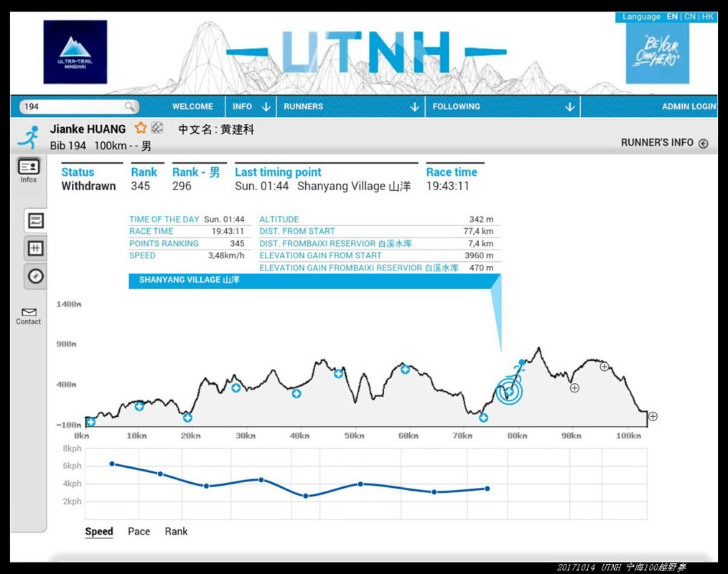Image resolution: width=728 pixels, height=574 pixels.
Task: Click the checkpoint marker near 20km
Action: click(187, 418)
